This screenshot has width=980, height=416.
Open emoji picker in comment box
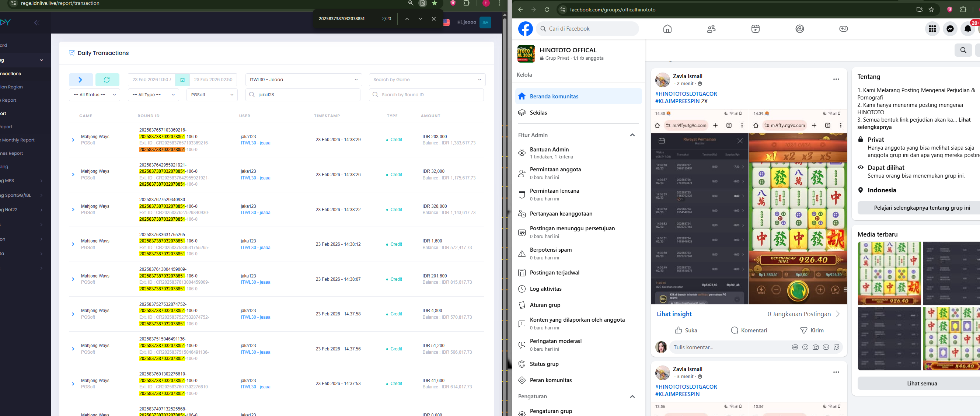[805, 347]
